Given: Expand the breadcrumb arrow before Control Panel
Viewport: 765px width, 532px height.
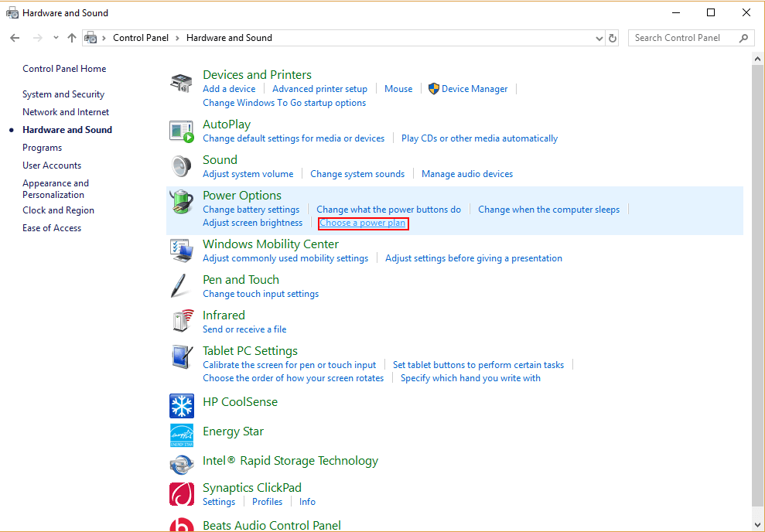Looking at the screenshot, I should click(104, 38).
